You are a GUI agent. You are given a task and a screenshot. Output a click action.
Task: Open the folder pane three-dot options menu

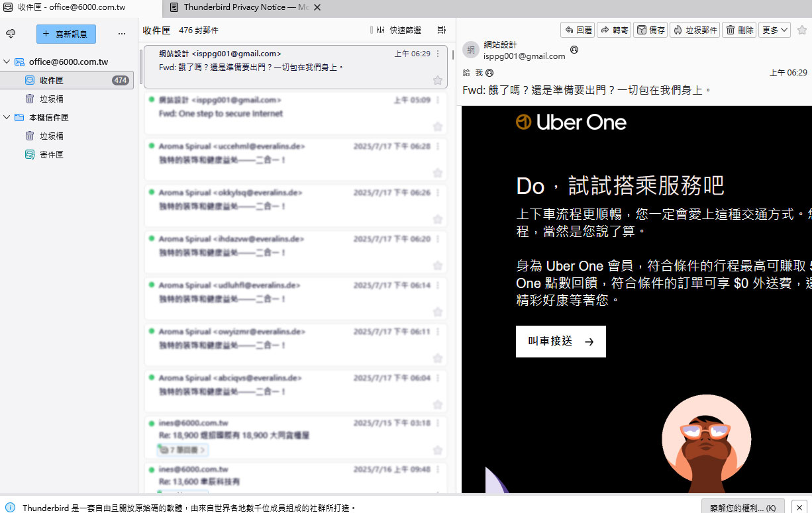point(121,34)
